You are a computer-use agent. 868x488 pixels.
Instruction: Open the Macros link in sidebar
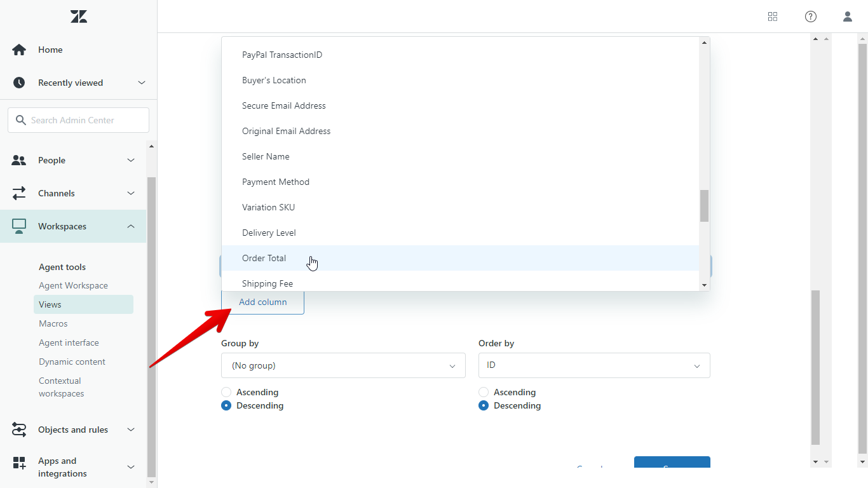[x=53, y=323]
